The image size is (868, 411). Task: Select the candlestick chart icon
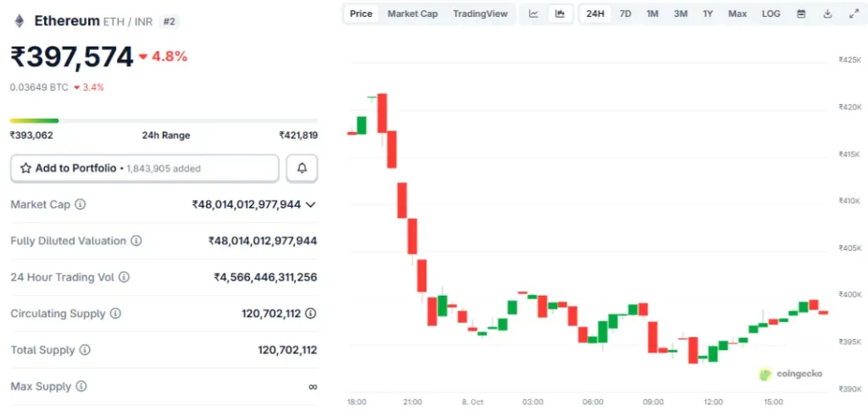pos(559,14)
